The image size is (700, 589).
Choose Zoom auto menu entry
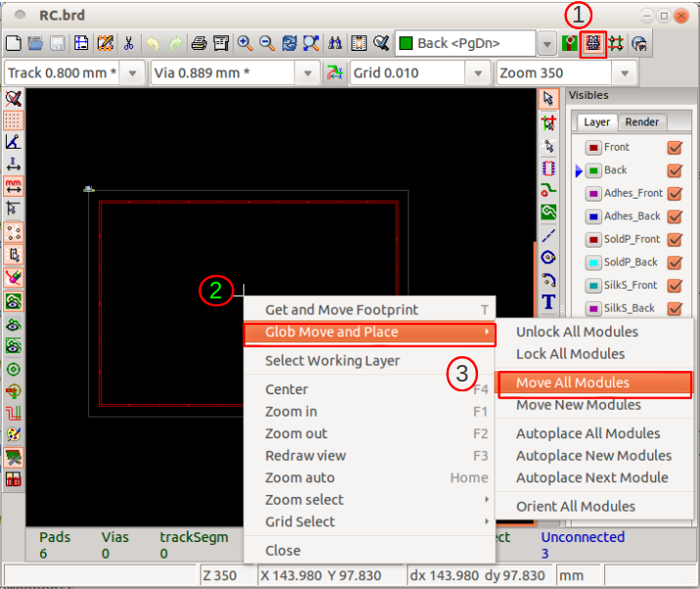pyautogui.click(x=370, y=477)
